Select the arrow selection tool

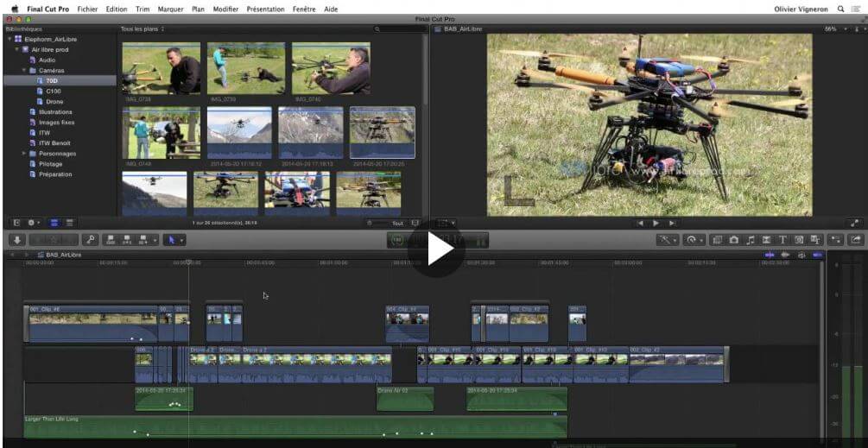[171, 239]
